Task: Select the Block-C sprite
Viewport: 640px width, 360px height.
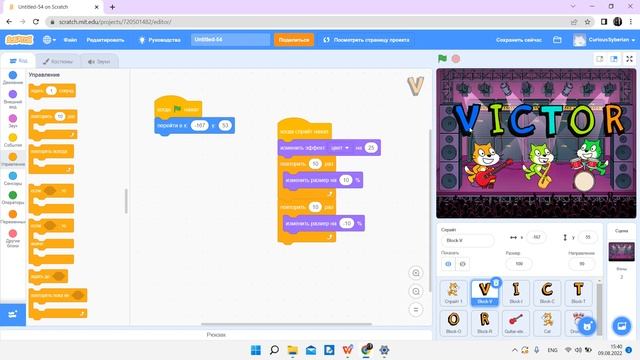Action: 547,293
